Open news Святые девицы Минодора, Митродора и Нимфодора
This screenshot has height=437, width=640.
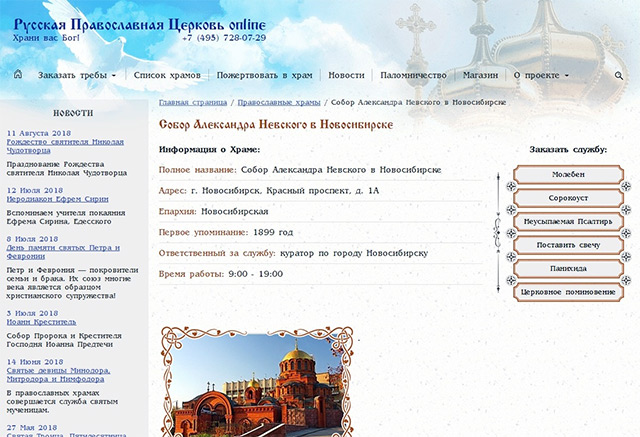coord(58,375)
